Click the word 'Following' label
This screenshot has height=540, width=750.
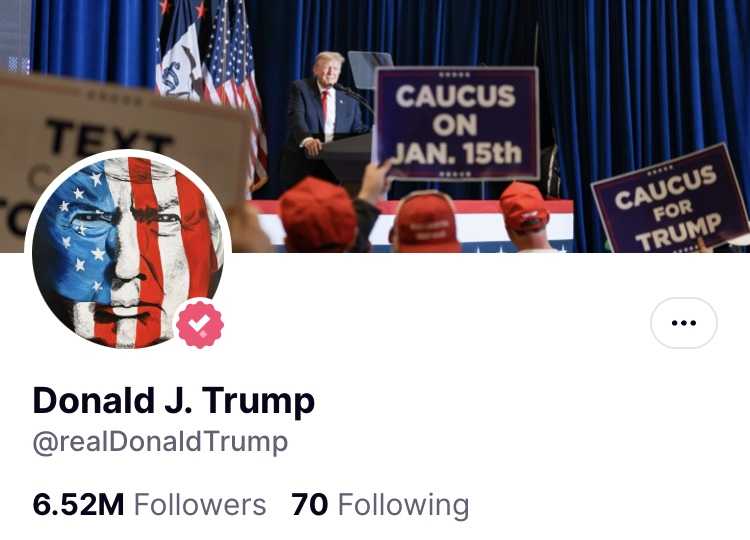[404, 506]
